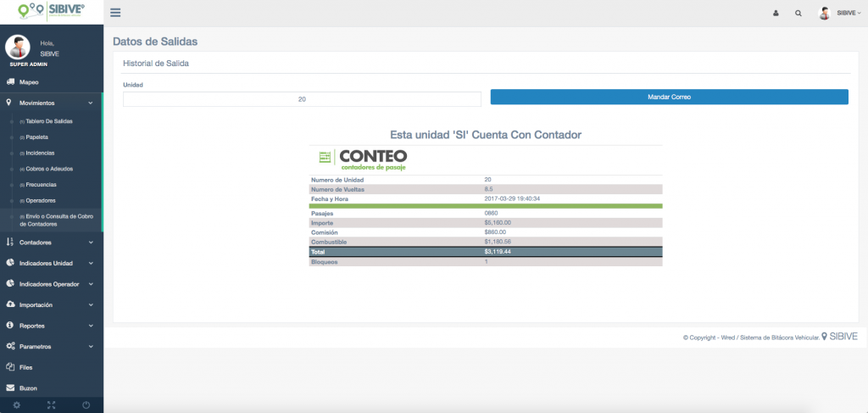Click the hamburger menu icon in top bar
This screenshot has height=413, width=868.
click(115, 13)
